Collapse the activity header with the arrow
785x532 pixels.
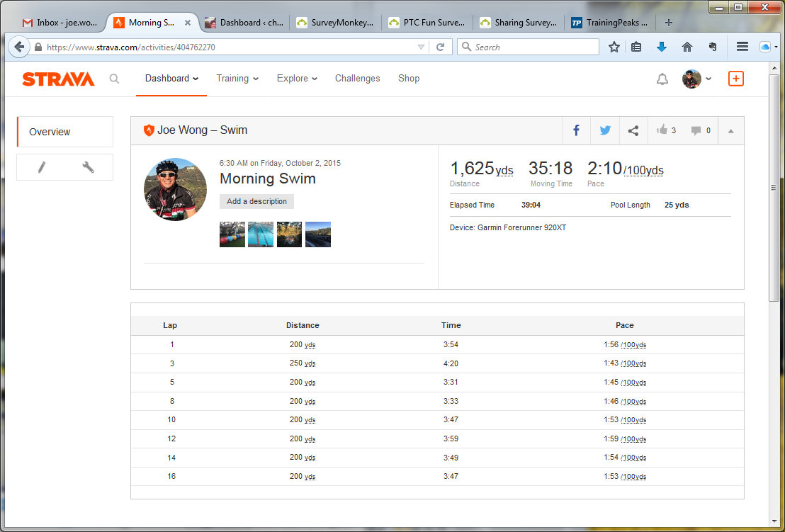pos(730,130)
